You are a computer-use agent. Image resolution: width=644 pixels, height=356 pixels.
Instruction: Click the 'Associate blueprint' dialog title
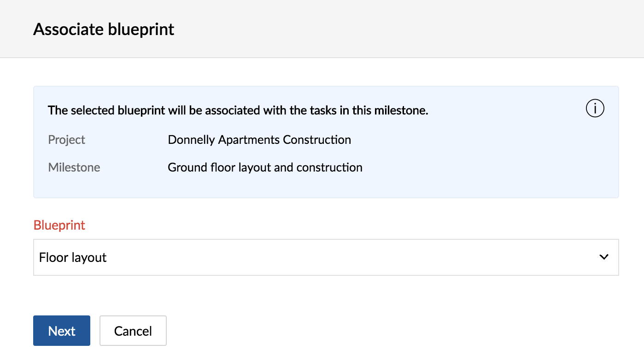pos(104,29)
